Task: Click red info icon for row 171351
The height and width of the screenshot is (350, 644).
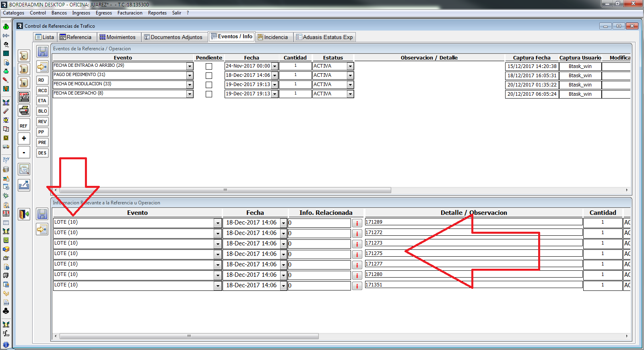Action: (x=357, y=286)
